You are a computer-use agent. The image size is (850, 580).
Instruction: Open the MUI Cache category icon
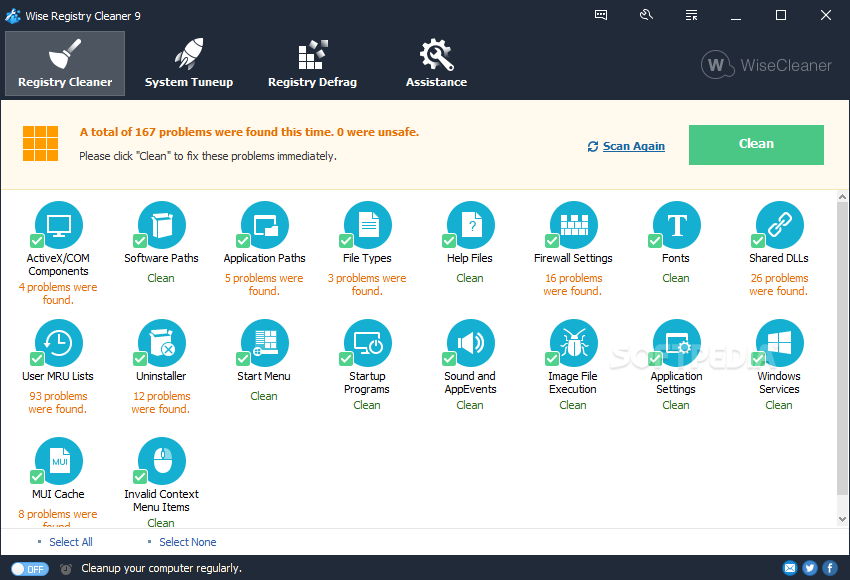(x=59, y=461)
